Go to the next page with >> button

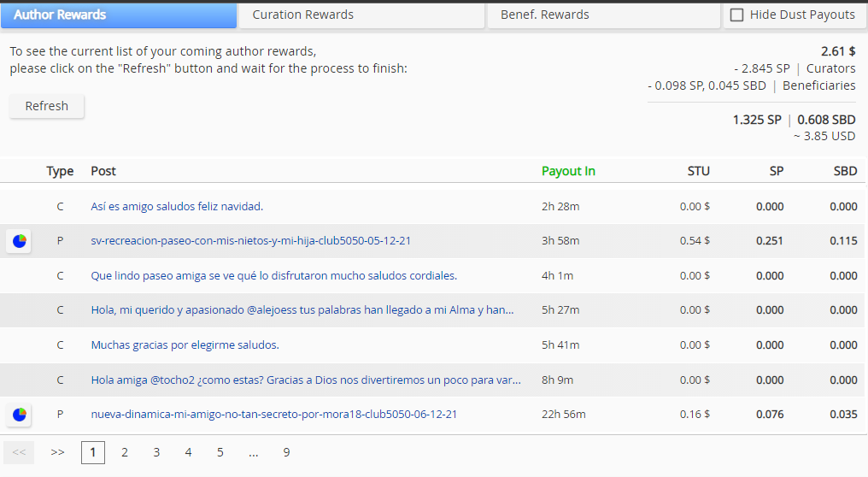coord(57,452)
